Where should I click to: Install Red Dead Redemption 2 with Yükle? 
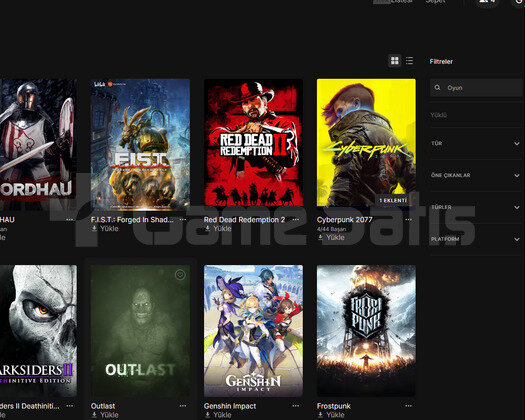[x=218, y=228]
